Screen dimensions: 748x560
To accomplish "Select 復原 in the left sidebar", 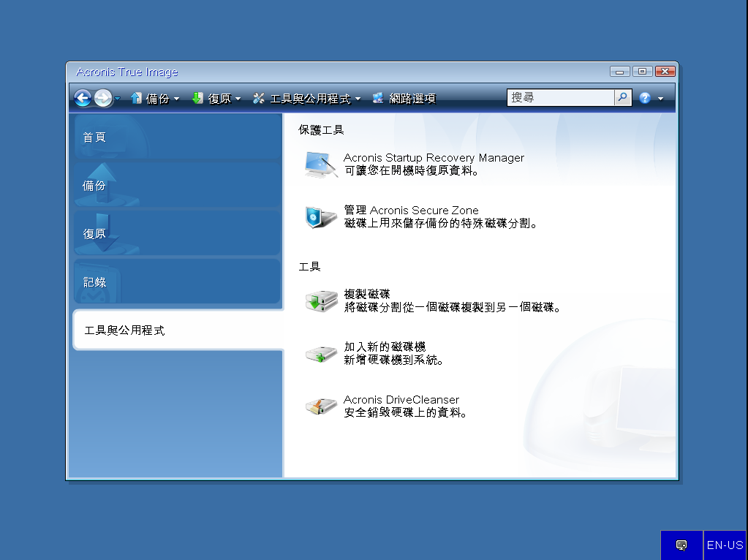I will pyautogui.click(x=178, y=234).
